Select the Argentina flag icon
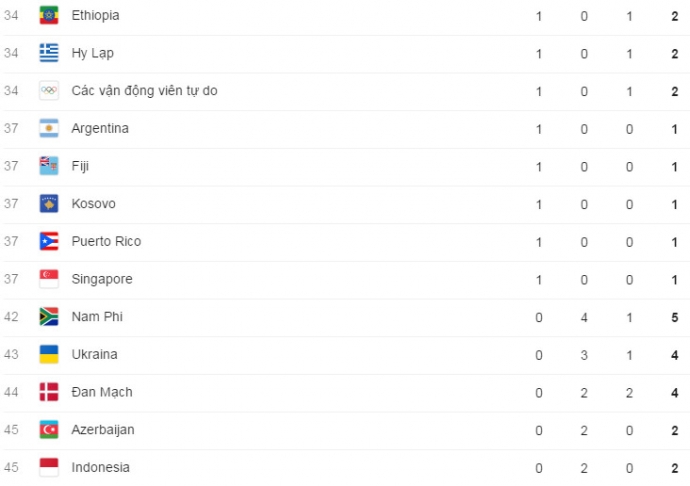 click(x=48, y=129)
